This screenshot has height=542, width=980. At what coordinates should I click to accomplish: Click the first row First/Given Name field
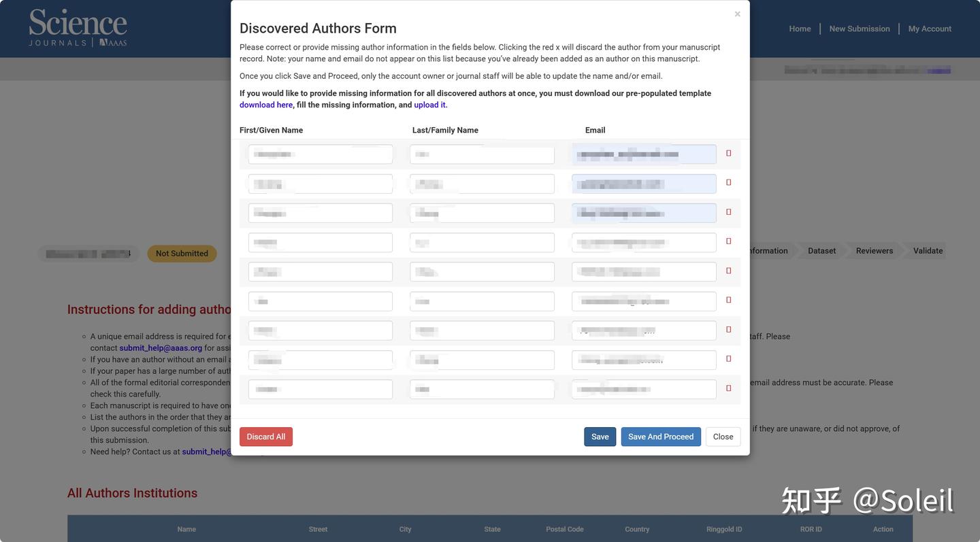[x=321, y=154]
